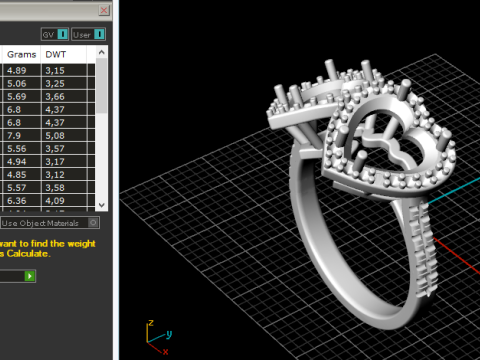Select the 6.36 grams cell
480x360 pixels.
[x=21, y=200]
